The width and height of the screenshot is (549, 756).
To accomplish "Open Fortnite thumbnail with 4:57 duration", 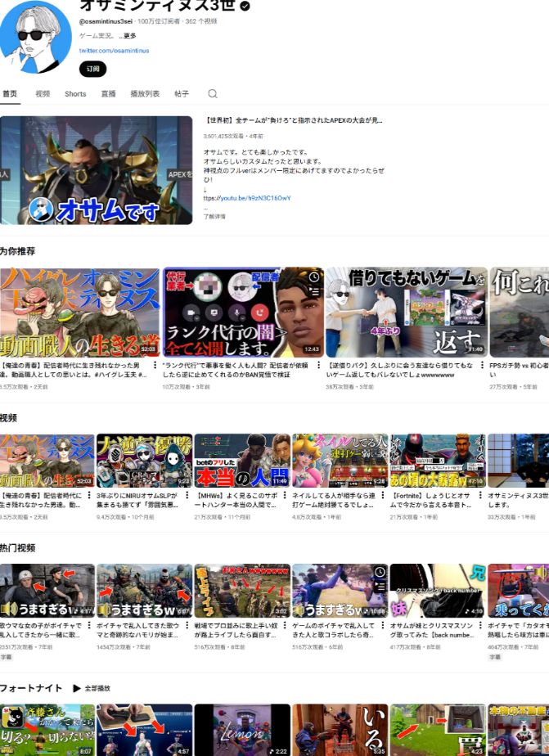I will click(145, 730).
